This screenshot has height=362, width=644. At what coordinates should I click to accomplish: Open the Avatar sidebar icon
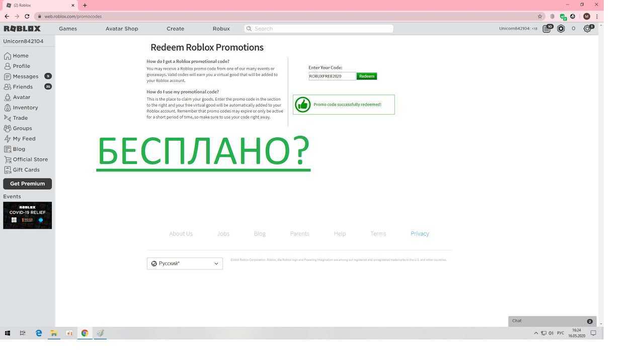click(x=7, y=97)
